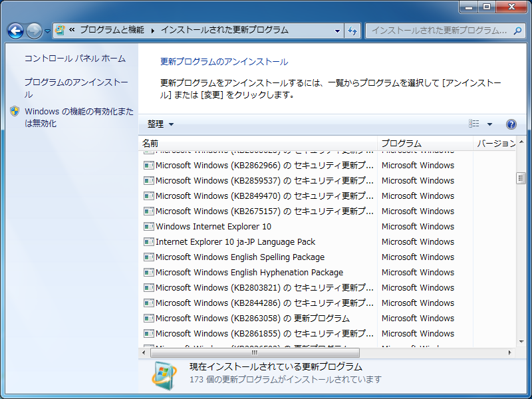Click the vertical scrollbar up arrow

(x=521, y=142)
